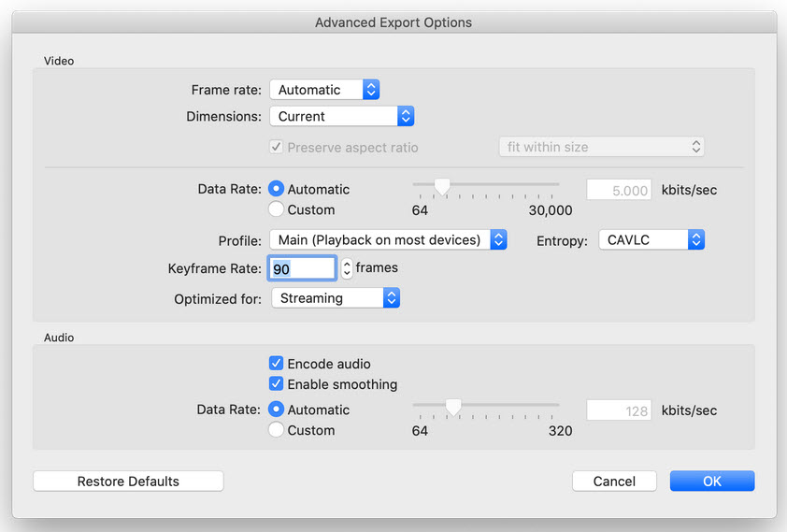The height and width of the screenshot is (532, 787).
Task: Confirm settings with the OK button
Action: click(x=712, y=481)
